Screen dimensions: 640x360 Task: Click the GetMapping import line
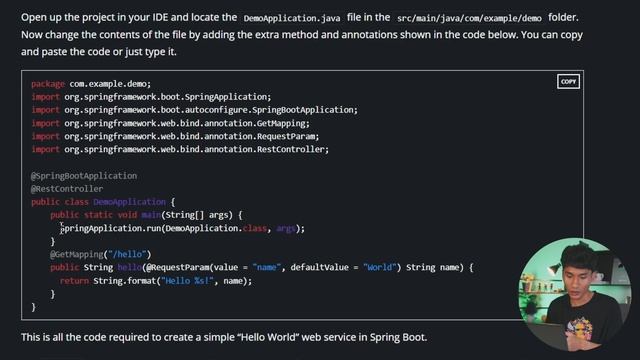coord(170,123)
